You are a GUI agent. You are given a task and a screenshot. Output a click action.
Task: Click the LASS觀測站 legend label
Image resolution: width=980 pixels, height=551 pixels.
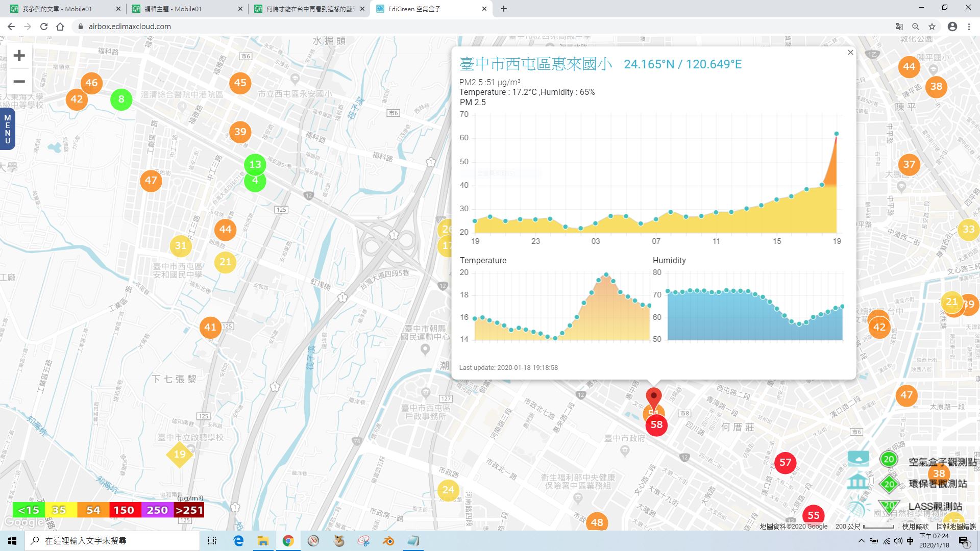pos(935,506)
